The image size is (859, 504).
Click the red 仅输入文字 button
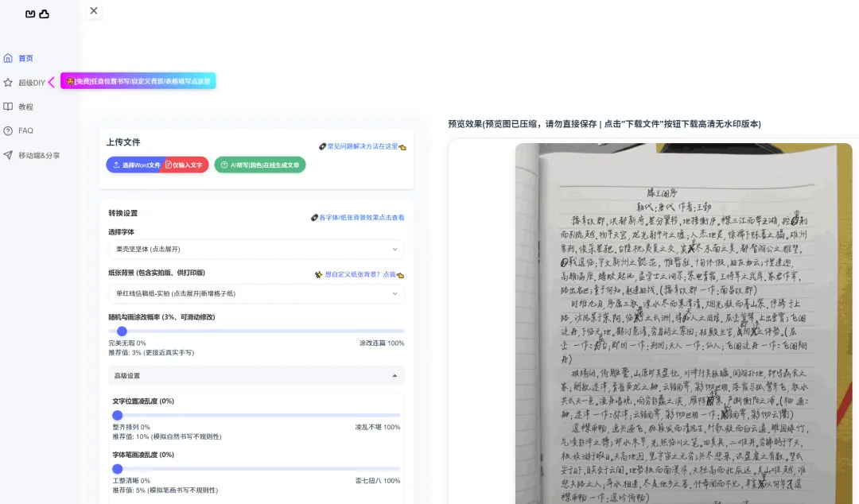185,165
